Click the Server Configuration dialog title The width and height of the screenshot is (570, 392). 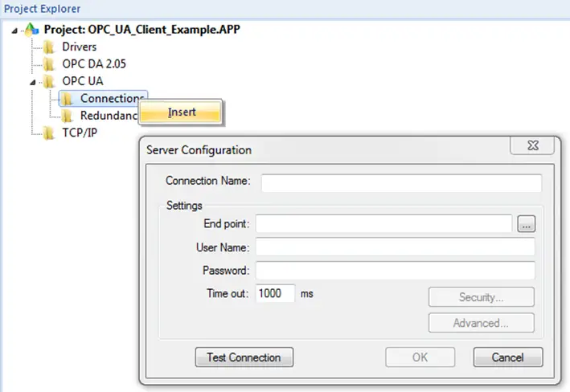[199, 150]
